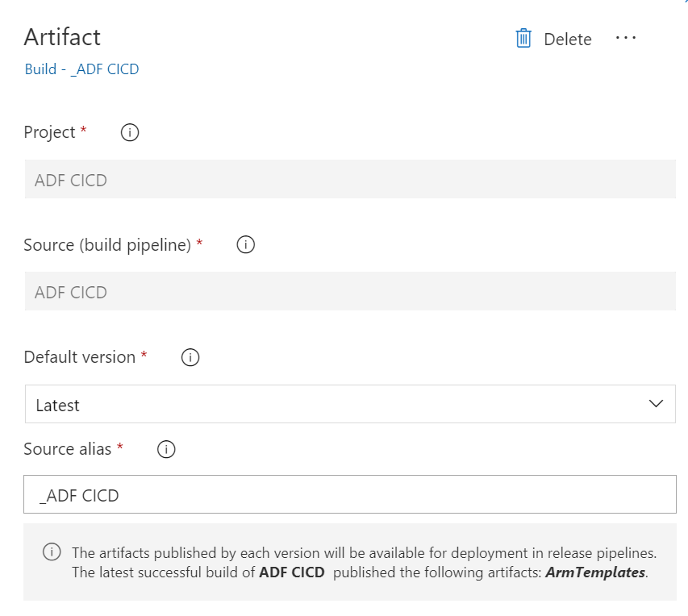
Task: Click the info icon in the artifacts note
Action: (52, 553)
